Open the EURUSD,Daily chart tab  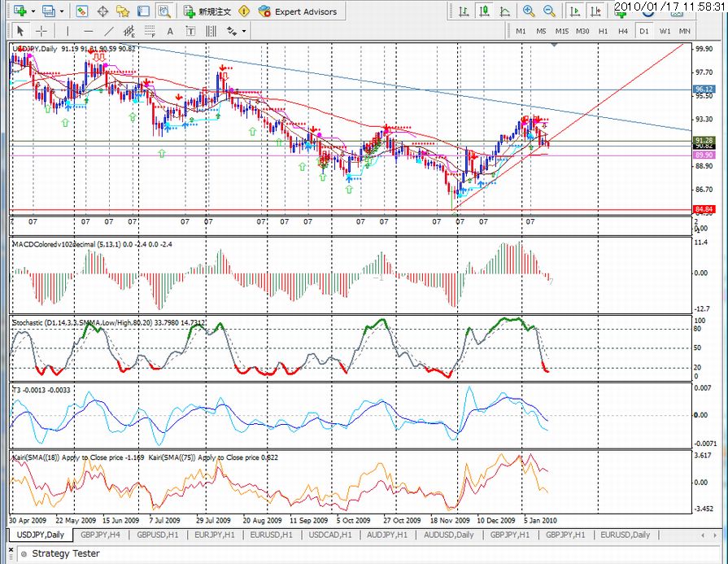click(x=625, y=535)
